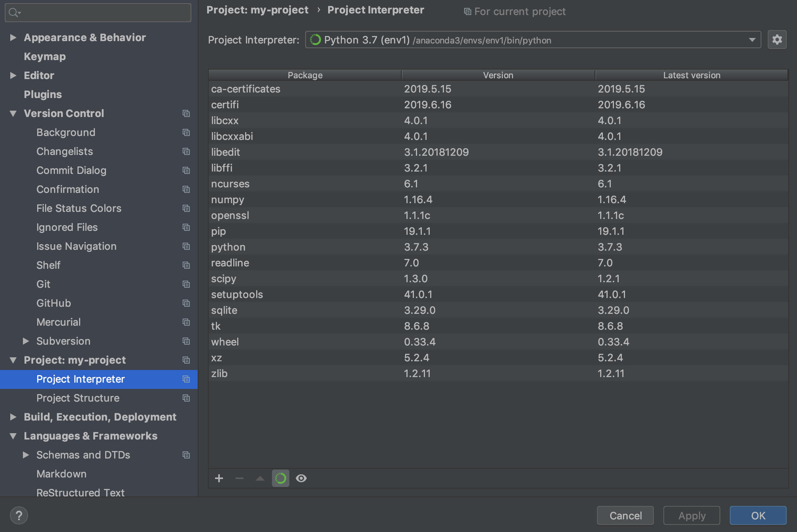Click project-level icon beside Background
The width and height of the screenshot is (797, 532).
pos(186,132)
